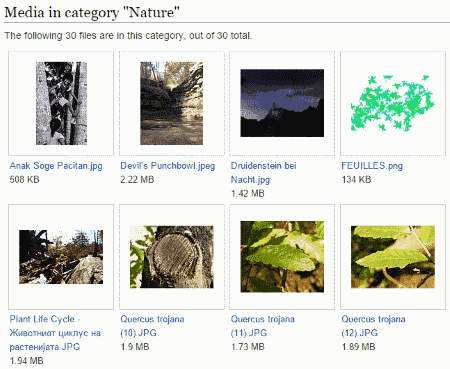Open the Plant Life Cycle JPG link
Image resolution: width=450 pixels, height=369 pixels.
[55, 333]
